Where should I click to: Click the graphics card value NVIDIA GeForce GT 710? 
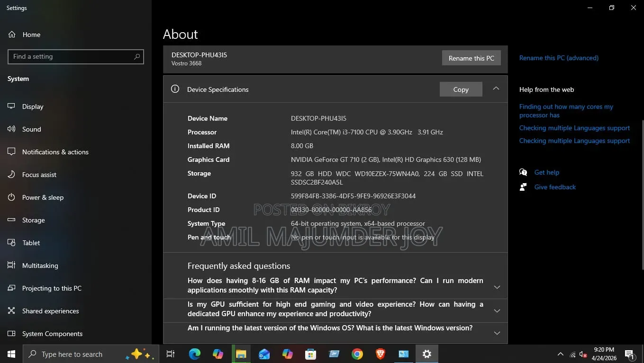coord(386,159)
